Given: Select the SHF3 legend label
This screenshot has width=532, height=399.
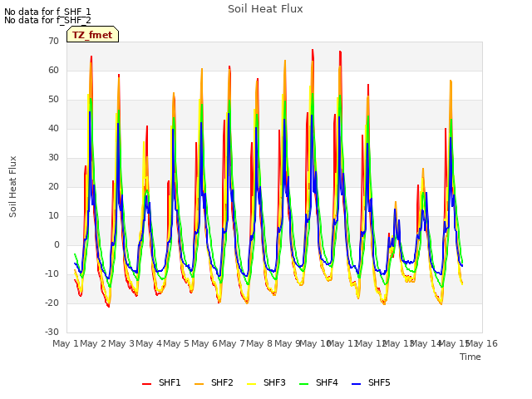Looking at the screenshot, I should tap(274, 382).
